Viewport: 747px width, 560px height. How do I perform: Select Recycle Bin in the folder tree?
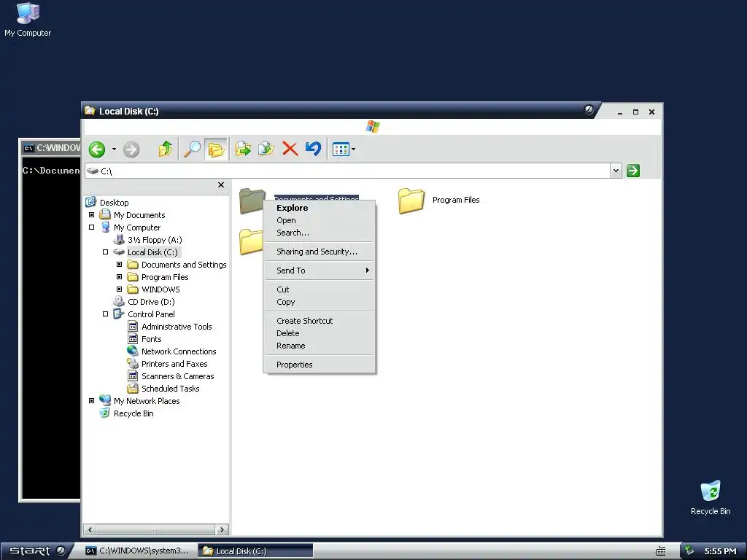pos(133,413)
